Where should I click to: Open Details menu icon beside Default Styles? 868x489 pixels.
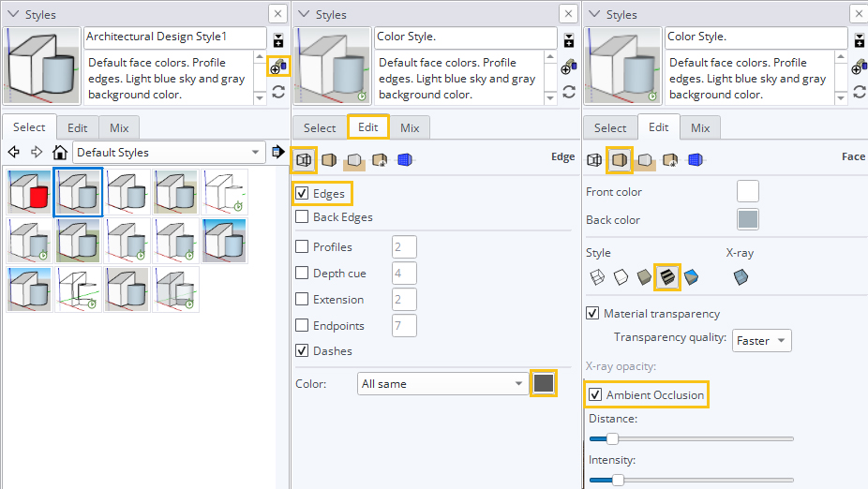click(277, 152)
